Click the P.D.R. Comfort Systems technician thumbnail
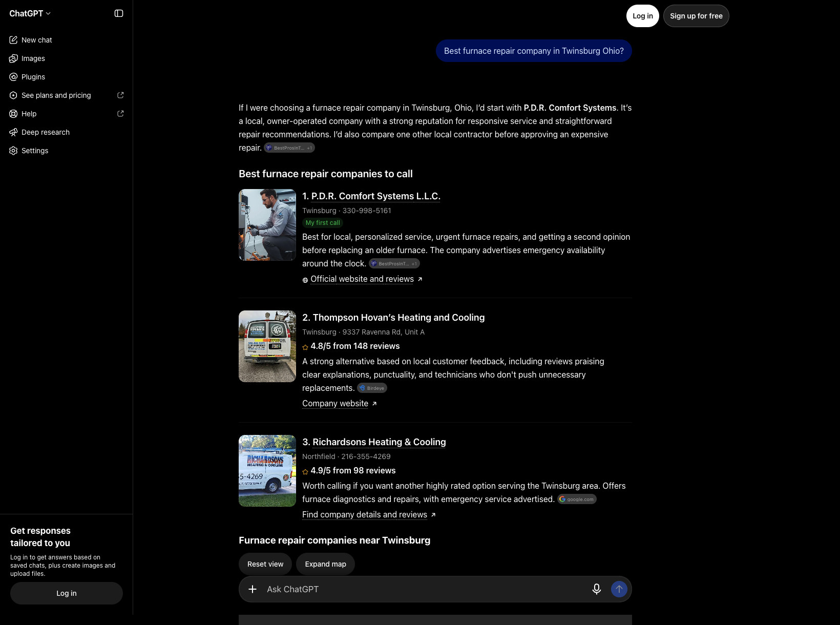Viewport: 840px width, 625px height. 267,225
